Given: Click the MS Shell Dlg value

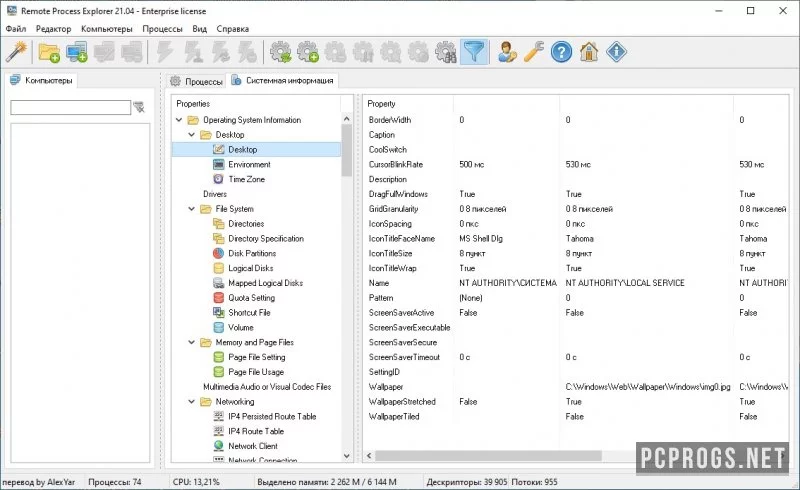Looking at the screenshot, I should click(x=481, y=238).
